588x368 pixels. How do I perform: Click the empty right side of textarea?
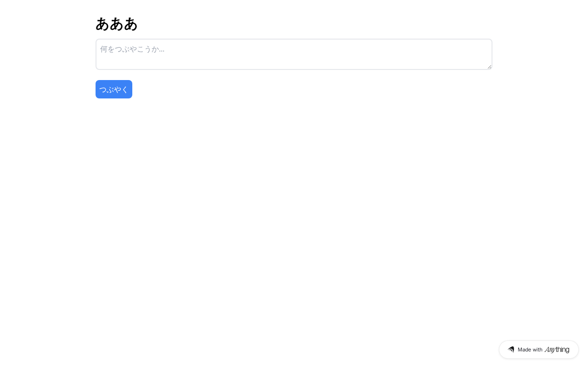click(x=413, y=54)
